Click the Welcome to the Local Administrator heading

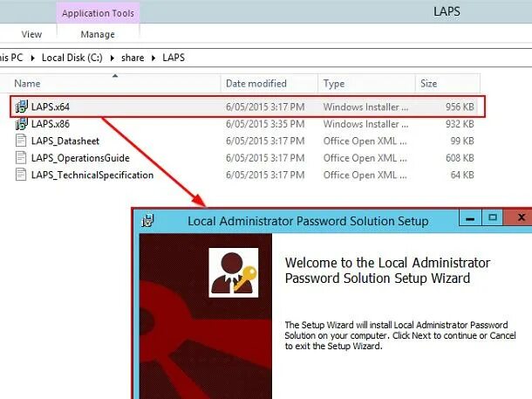(387, 271)
